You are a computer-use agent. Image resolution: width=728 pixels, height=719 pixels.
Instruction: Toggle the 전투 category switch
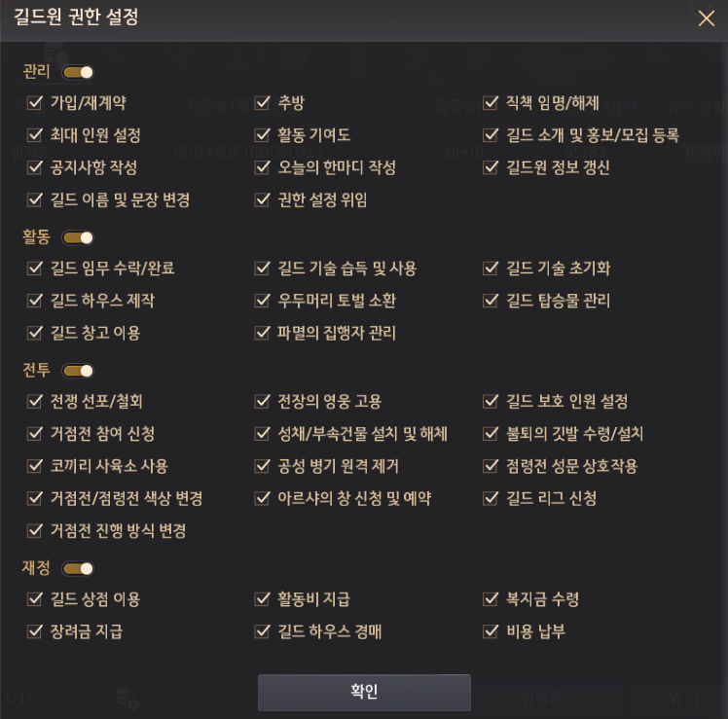pyautogui.click(x=78, y=371)
